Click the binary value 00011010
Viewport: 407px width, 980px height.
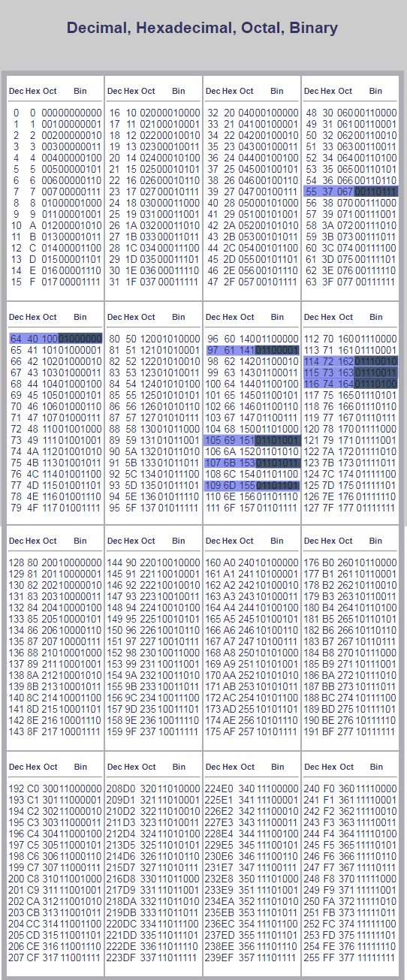pos(178,225)
